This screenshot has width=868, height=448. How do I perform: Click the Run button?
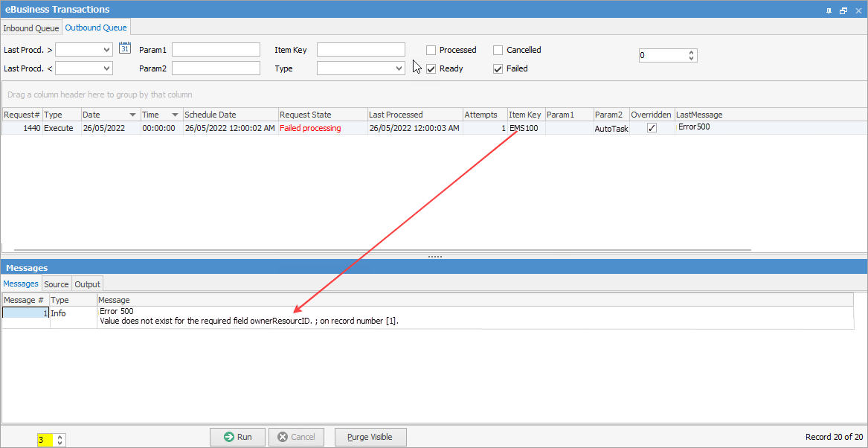[x=237, y=437]
